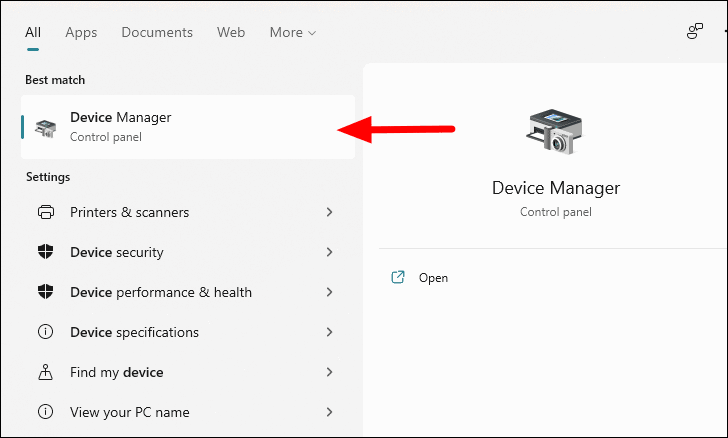Click the large Device Manager preview icon
728x438 pixels.
click(555, 131)
